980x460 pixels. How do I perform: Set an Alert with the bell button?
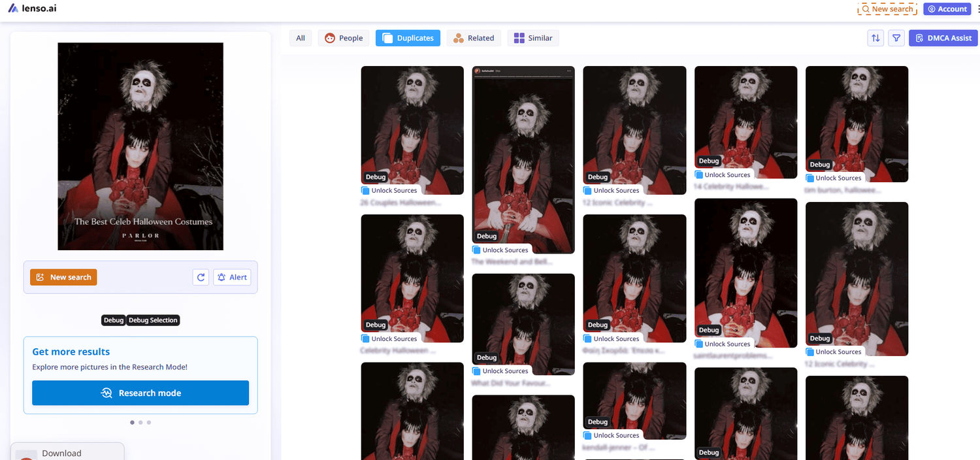pos(232,277)
